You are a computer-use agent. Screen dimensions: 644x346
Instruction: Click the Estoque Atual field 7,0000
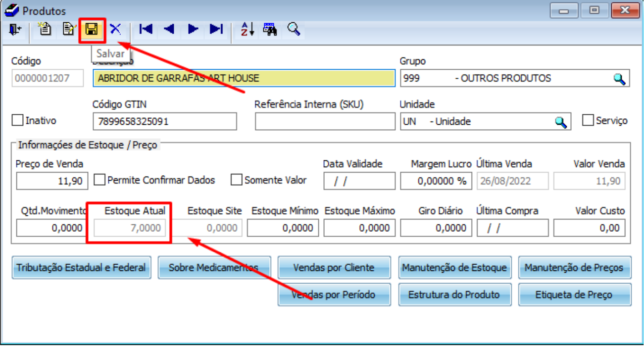(x=130, y=228)
